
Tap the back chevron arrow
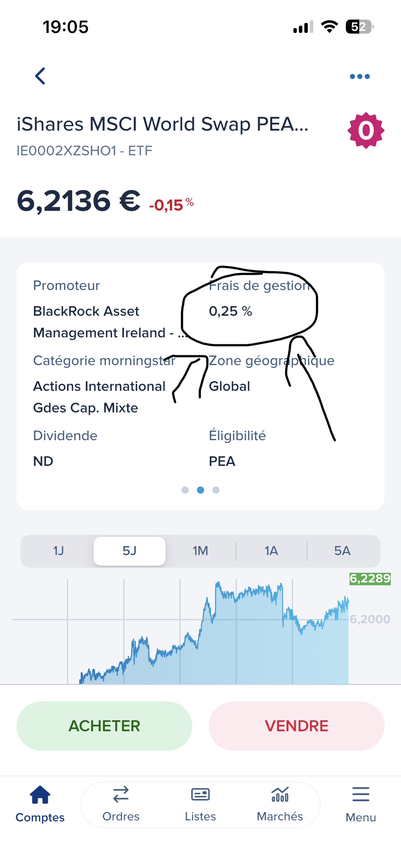tap(40, 76)
